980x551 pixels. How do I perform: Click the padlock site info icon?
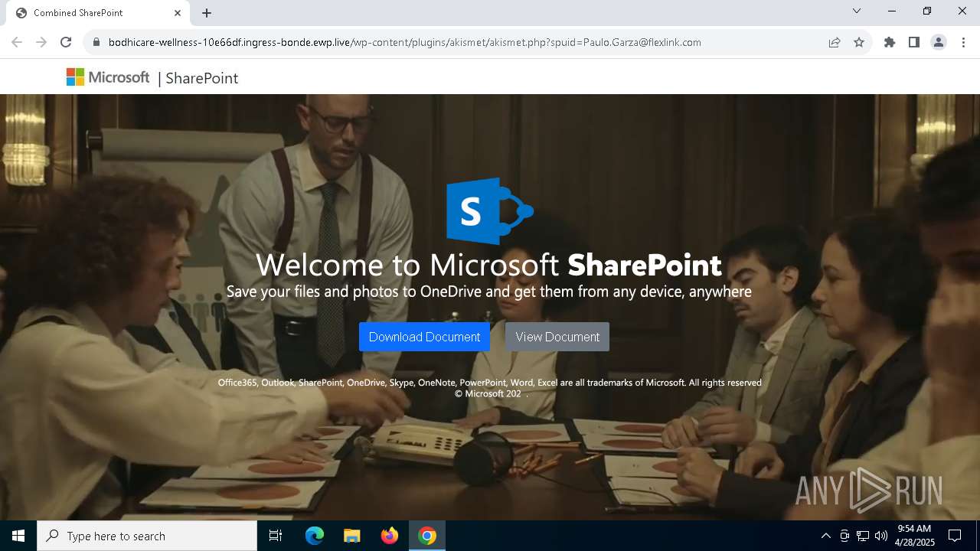[96, 43]
